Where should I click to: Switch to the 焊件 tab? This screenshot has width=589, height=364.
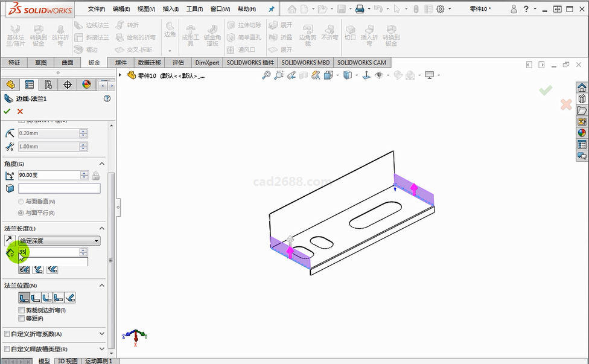(x=121, y=63)
